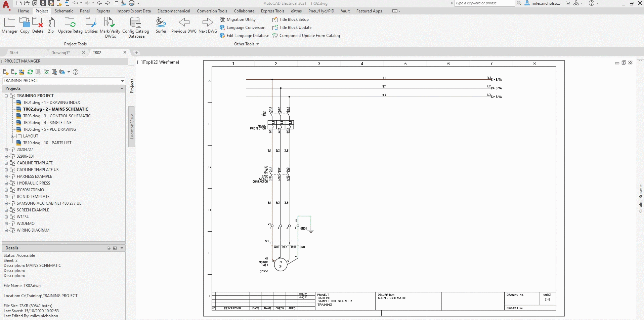Image resolution: width=644 pixels, height=320 pixels.
Task: Open the Reports ribbon tab
Action: [103, 11]
